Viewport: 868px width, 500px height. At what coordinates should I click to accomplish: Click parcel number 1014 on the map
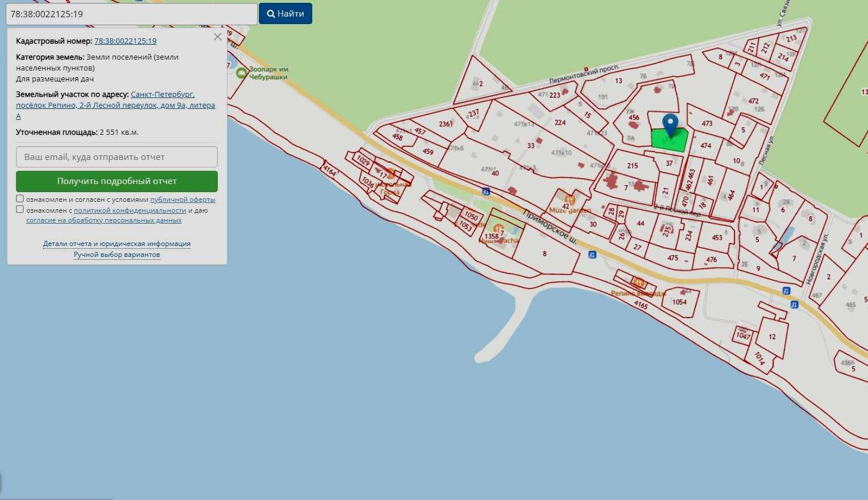(760, 358)
